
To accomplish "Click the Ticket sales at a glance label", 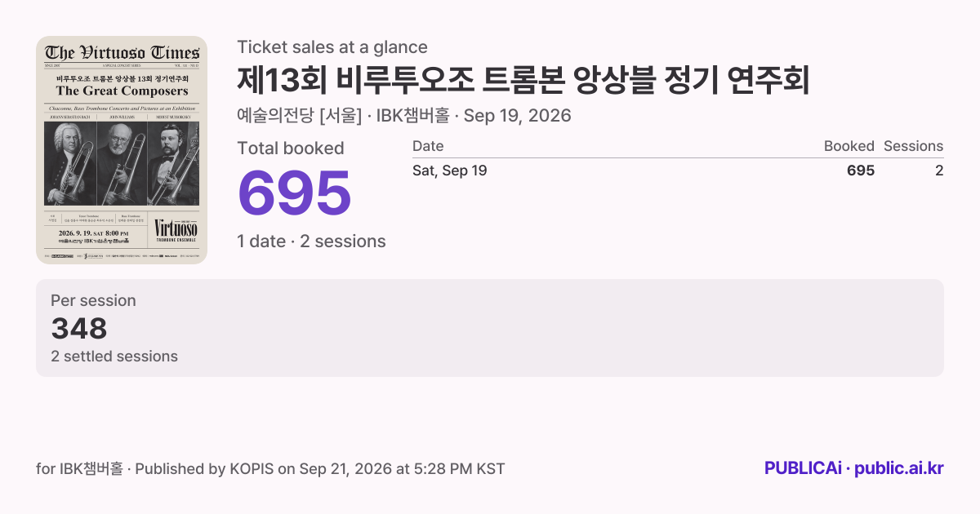I will (332, 47).
